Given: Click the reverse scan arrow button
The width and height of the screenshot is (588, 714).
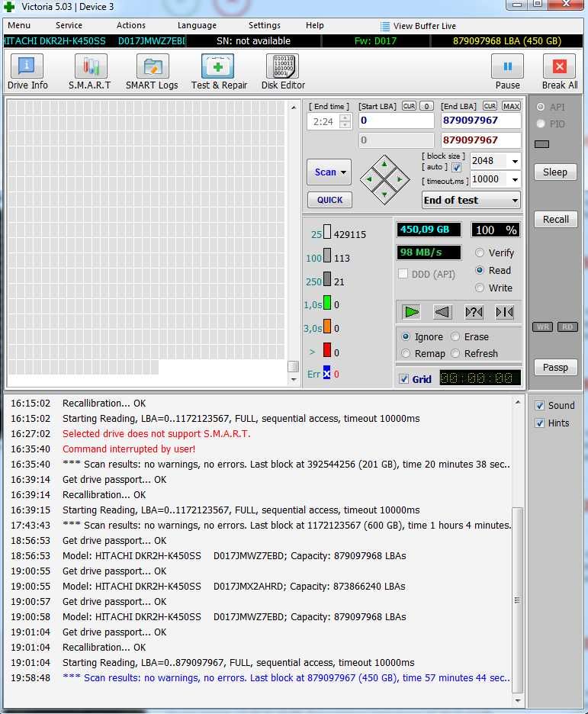Looking at the screenshot, I should click(442, 312).
